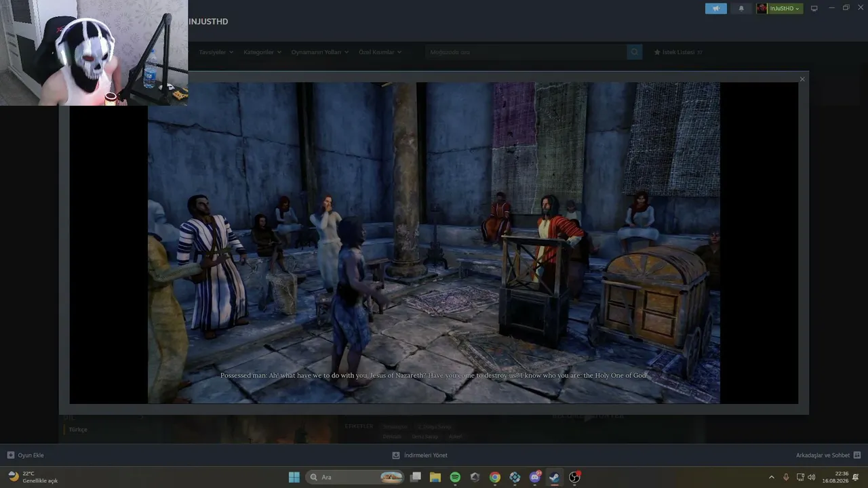Open File Explorer from the taskbar

coord(435,477)
